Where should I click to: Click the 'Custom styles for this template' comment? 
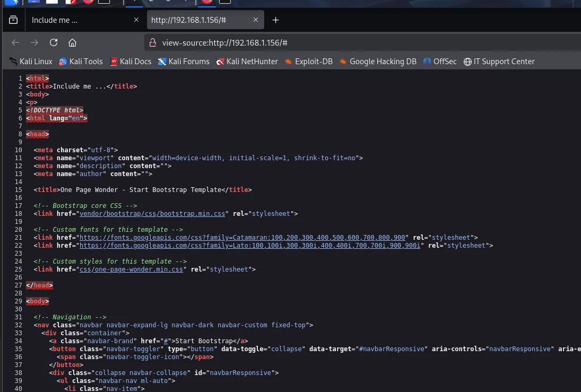pyautogui.click(x=110, y=262)
